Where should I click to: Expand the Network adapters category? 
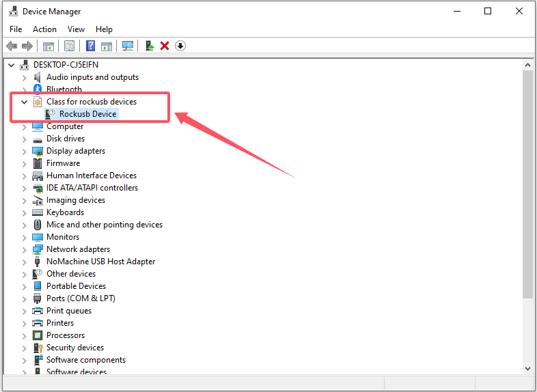pos(25,249)
